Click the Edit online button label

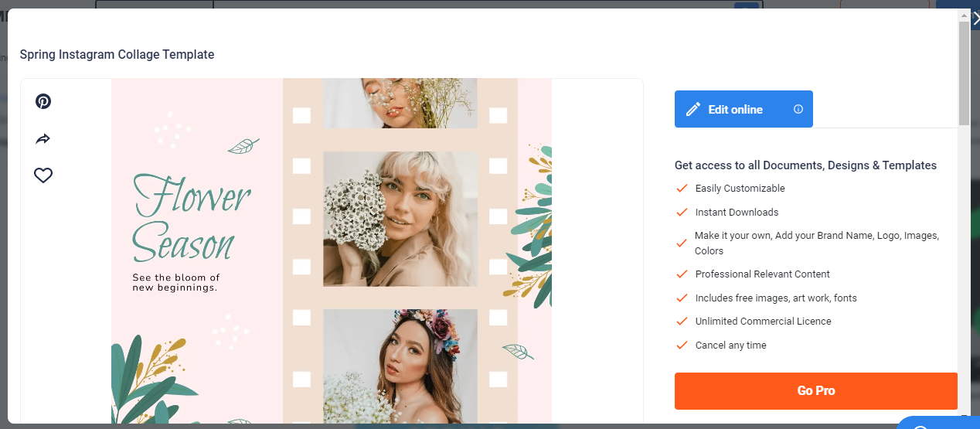coord(735,110)
